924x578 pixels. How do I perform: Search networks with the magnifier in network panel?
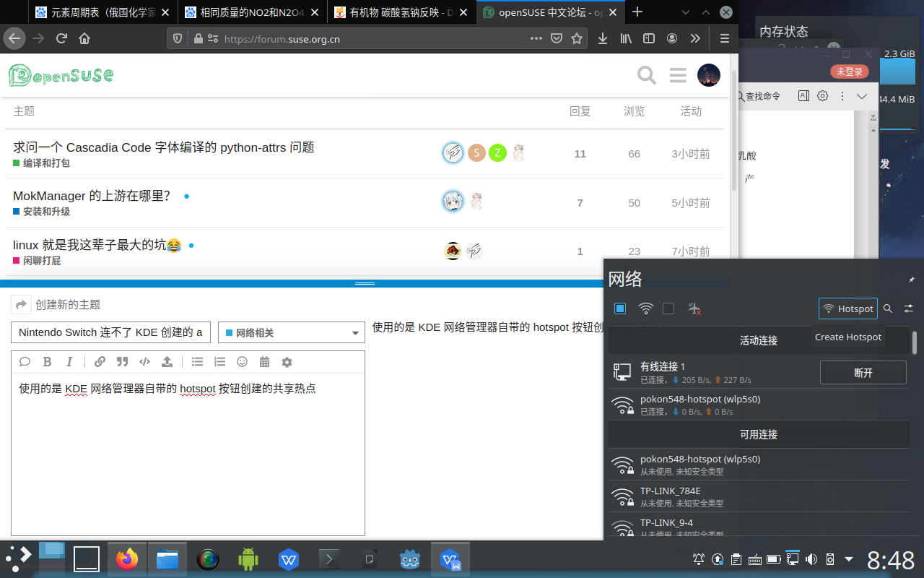(x=888, y=309)
